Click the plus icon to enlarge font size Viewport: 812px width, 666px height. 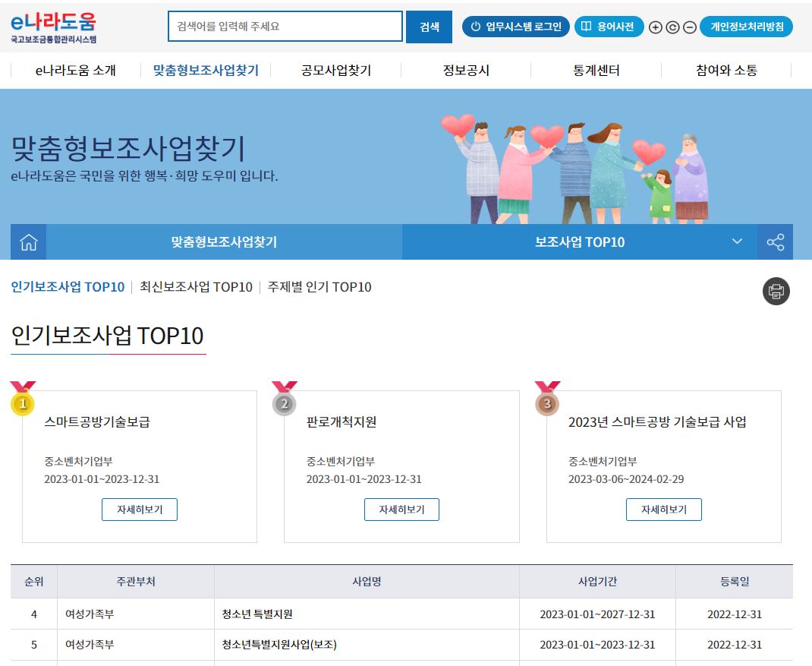(x=654, y=27)
